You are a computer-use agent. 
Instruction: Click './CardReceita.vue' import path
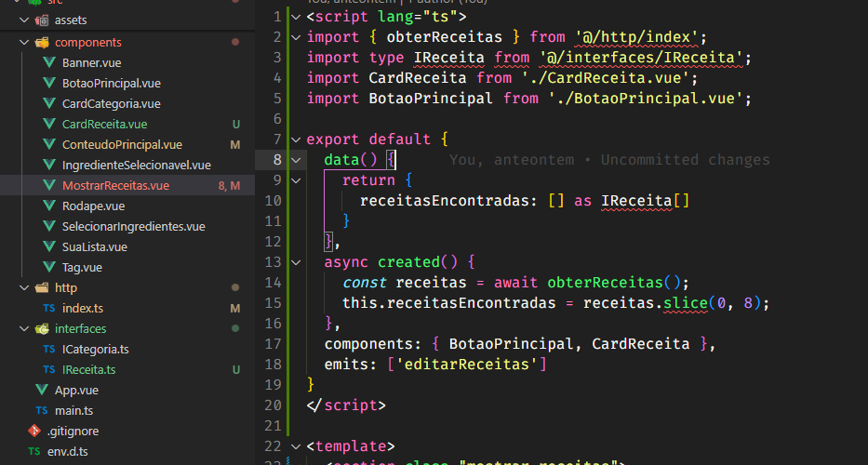(x=605, y=78)
